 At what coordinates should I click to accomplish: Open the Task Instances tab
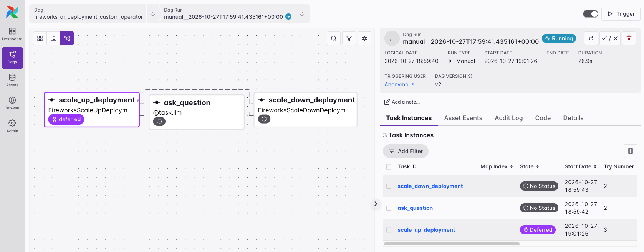[409, 118]
